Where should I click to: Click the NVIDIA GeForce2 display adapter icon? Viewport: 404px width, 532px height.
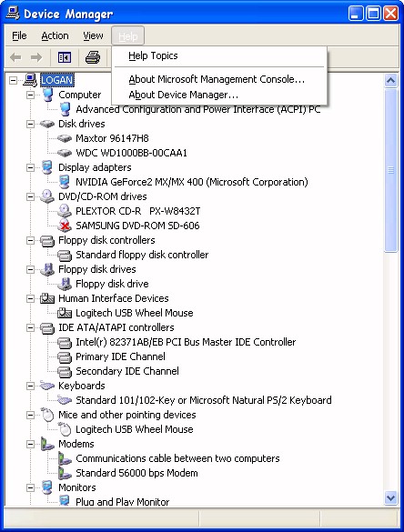65,182
